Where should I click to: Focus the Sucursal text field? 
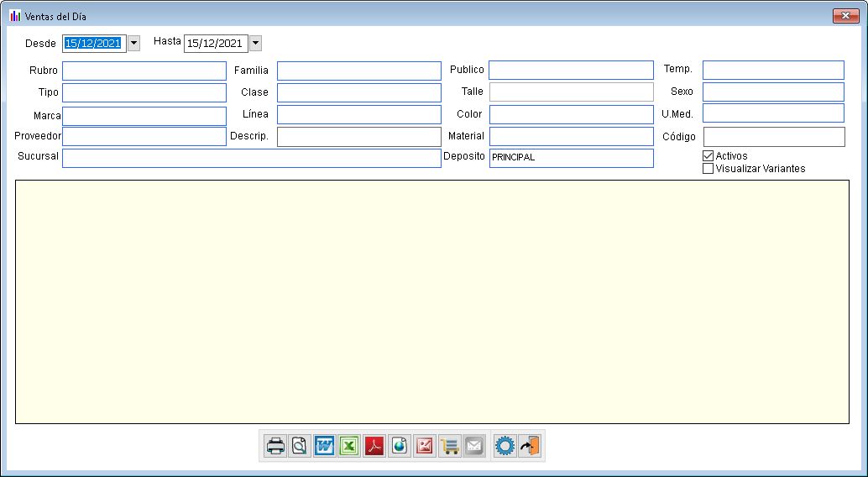251,158
